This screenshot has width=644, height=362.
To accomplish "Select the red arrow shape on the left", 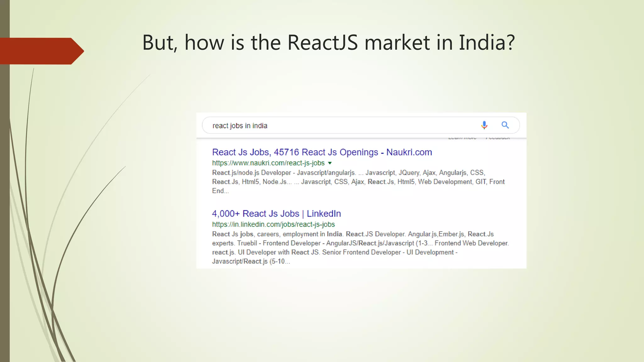I will pyautogui.click(x=41, y=51).
